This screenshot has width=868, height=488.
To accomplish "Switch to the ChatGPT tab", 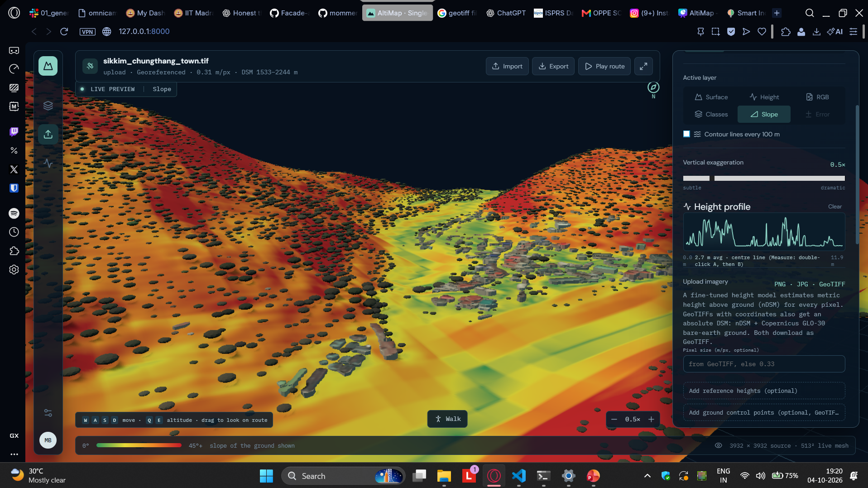I will (x=506, y=13).
